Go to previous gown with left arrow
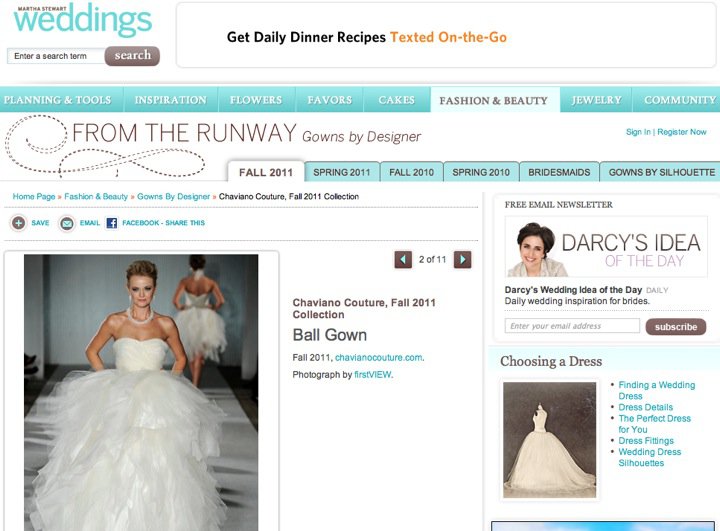This screenshot has height=531, width=720. (x=403, y=260)
